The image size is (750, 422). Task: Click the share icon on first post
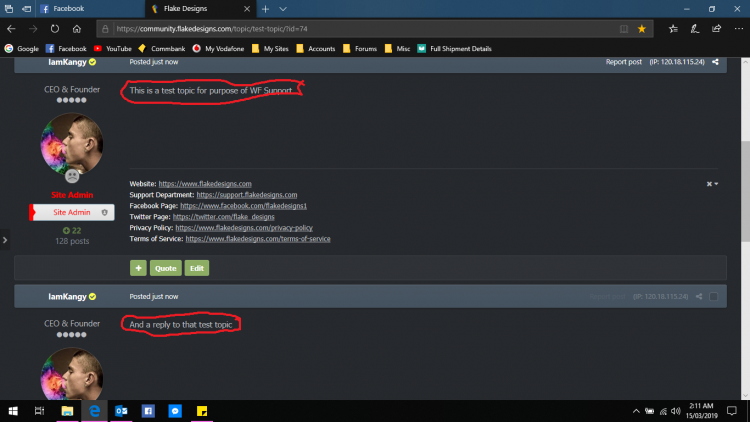point(715,62)
